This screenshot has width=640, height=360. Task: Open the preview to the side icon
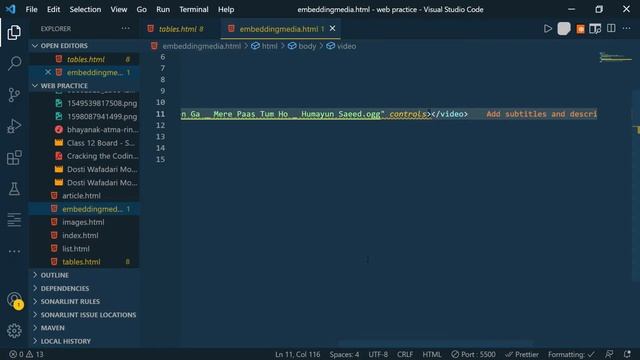pos(595,29)
